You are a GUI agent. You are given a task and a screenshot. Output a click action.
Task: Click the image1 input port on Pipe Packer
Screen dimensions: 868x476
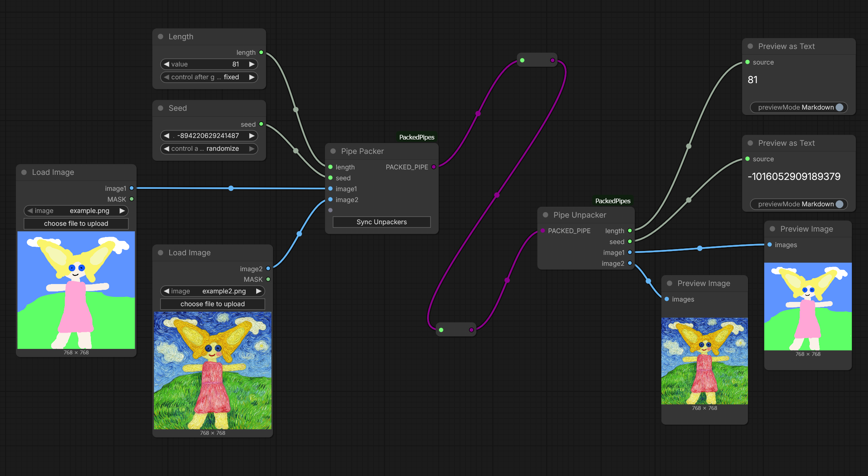[x=330, y=189]
